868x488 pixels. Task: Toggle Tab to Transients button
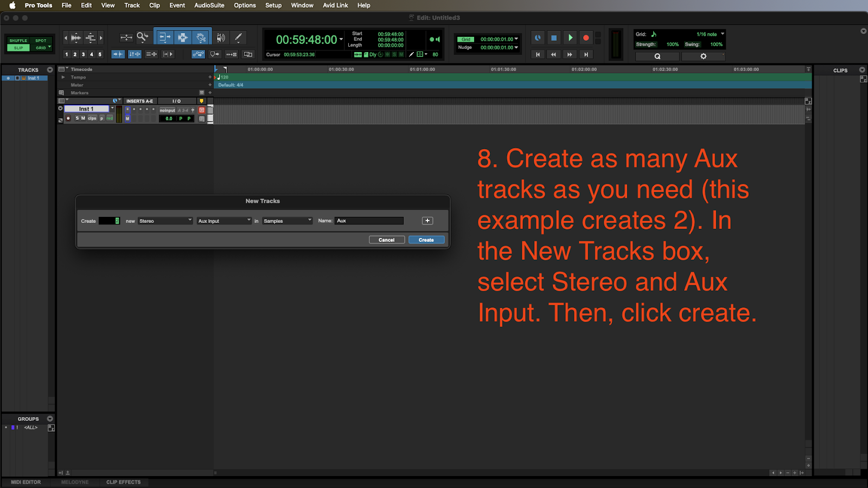[118, 54]
